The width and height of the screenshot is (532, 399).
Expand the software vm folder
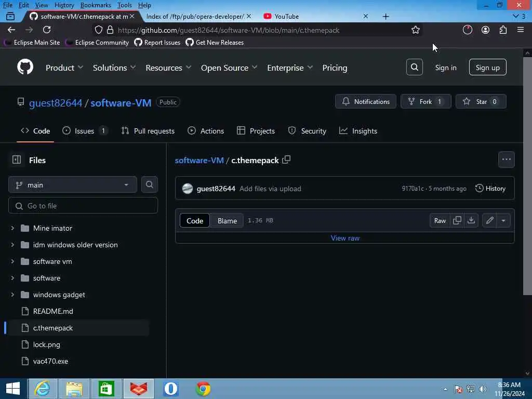pos(12,261)
